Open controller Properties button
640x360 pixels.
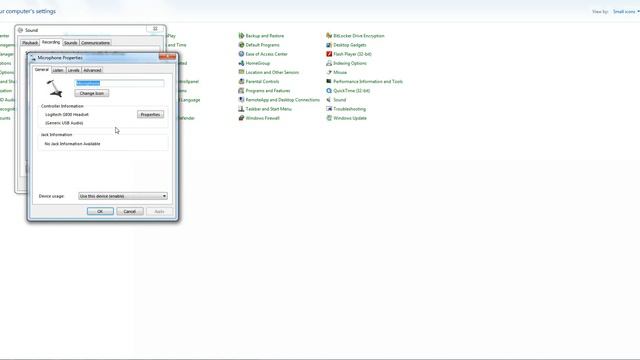click(150, 115)
